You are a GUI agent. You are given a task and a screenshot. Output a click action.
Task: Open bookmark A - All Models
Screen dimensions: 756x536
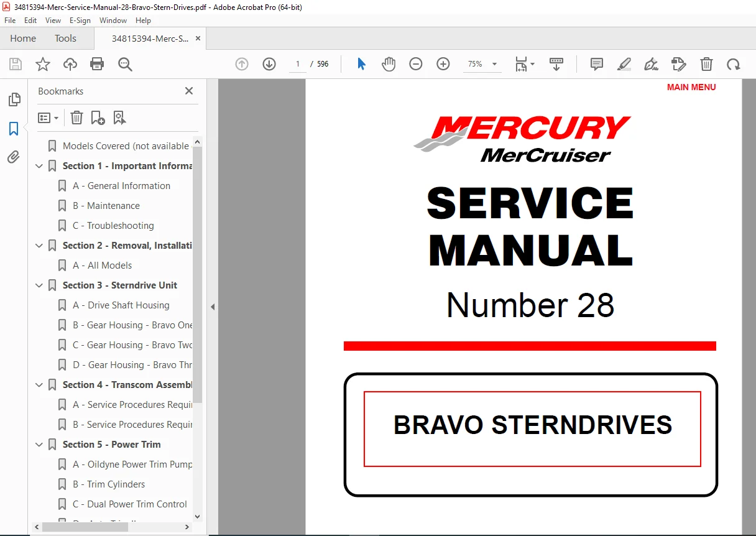tap(102, 266)
